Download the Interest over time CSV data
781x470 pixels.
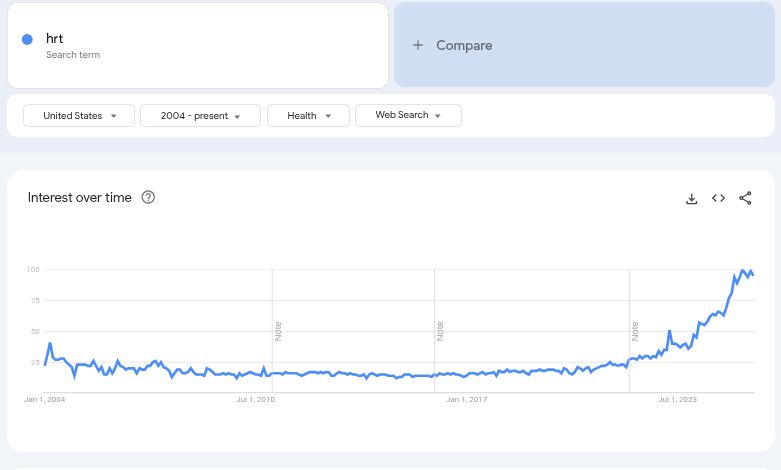tap(691, 199)
